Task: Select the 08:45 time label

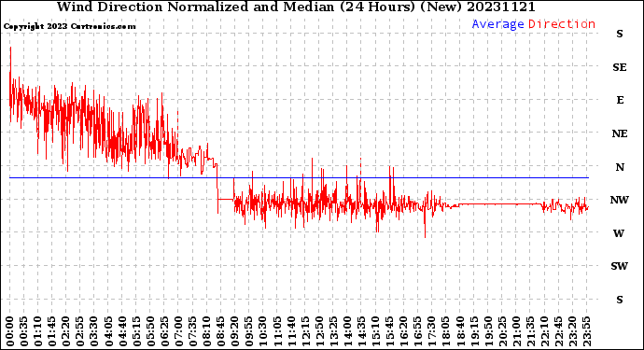Action: coord(221,332)
